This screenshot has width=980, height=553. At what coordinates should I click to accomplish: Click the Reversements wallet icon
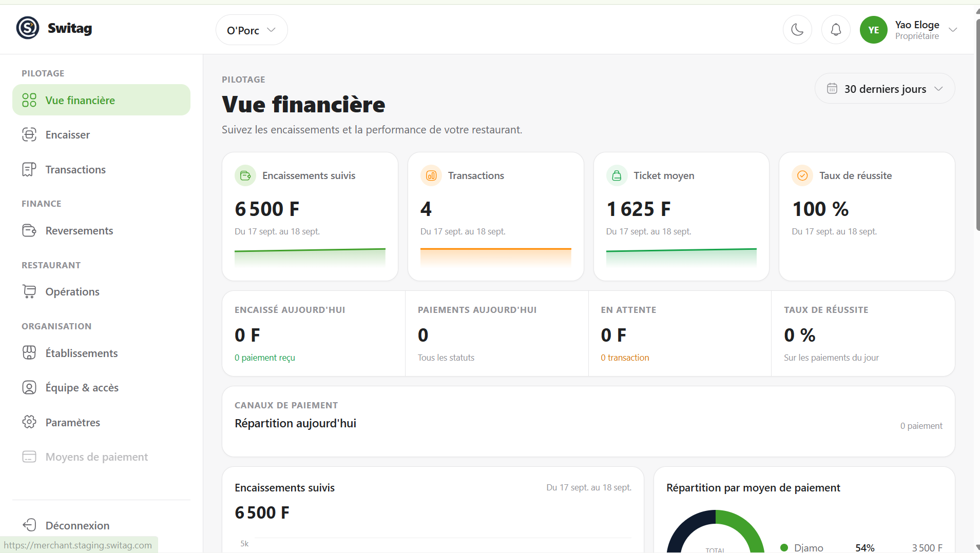[x=29, y=230]
